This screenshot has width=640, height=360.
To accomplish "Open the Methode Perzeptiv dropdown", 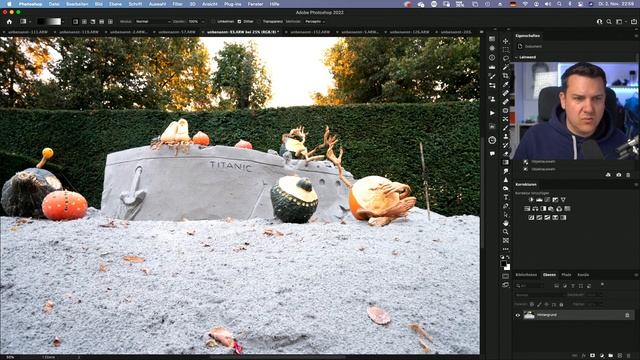I will (315, 21).
